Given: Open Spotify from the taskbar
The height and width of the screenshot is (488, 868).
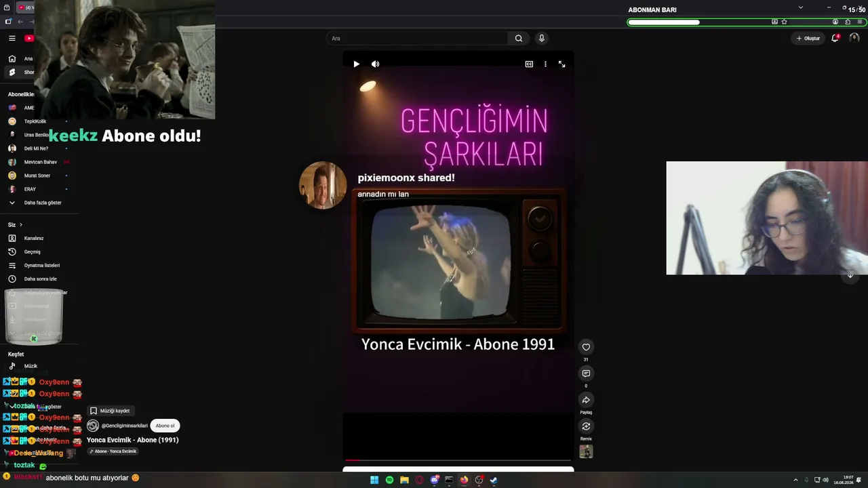Looking at the screenshot, I should (389, 480).
